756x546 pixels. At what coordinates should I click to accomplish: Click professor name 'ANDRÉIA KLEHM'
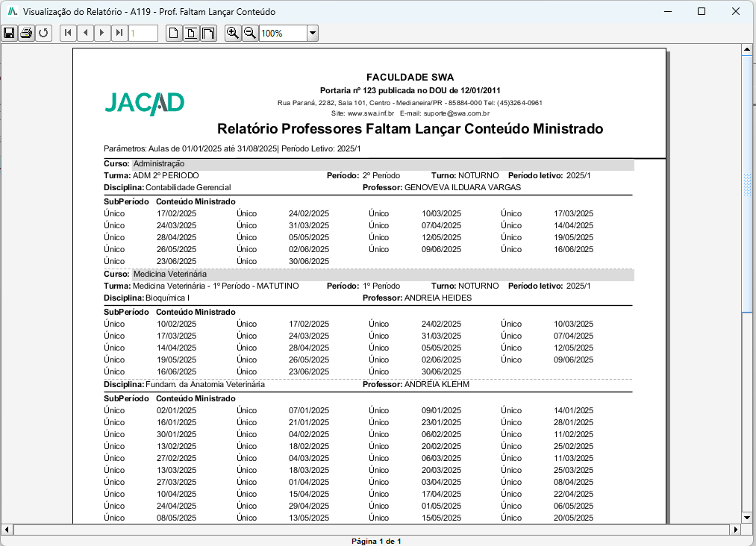click(437, 385)
